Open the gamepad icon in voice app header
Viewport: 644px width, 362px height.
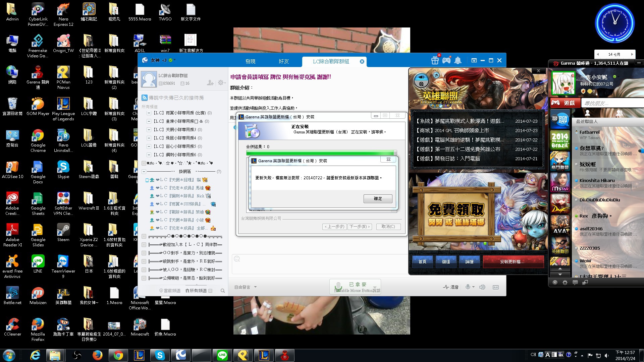pyautogui.click(x=446, y=61)
